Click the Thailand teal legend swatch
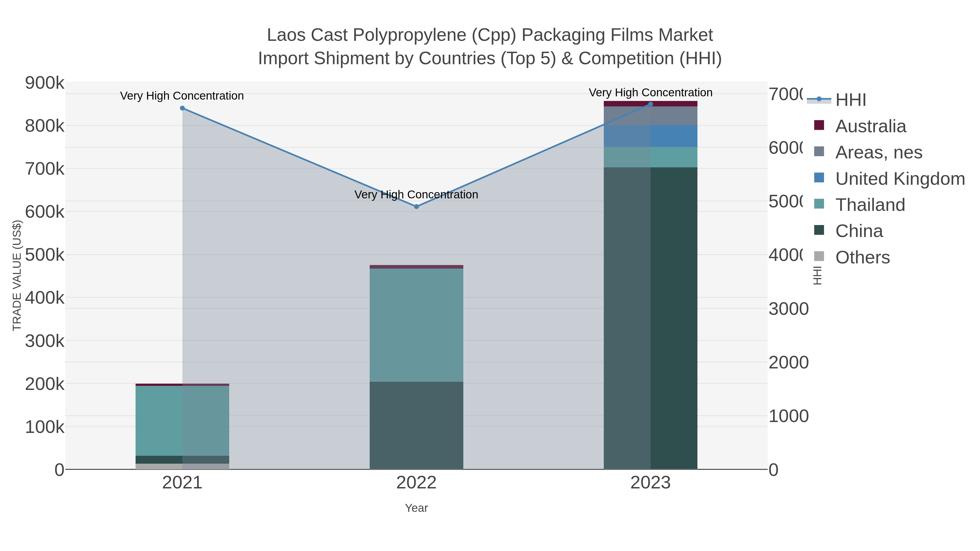 pyautogui.click(x=819, y=204)
